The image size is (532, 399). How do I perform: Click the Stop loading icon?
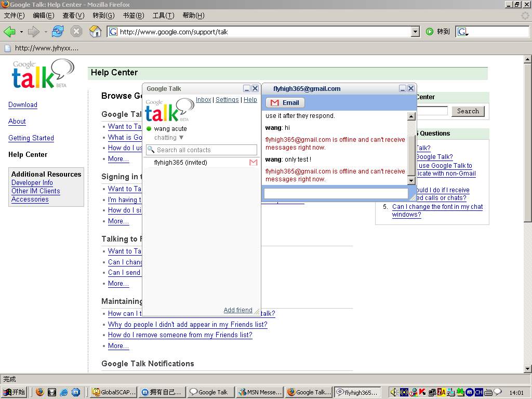(x=76, y=32)
